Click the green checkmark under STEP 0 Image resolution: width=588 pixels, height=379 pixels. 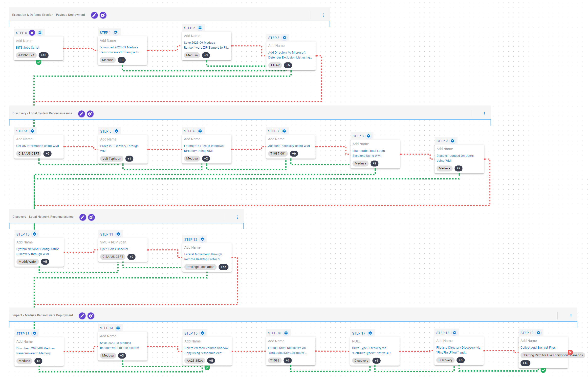39,62
